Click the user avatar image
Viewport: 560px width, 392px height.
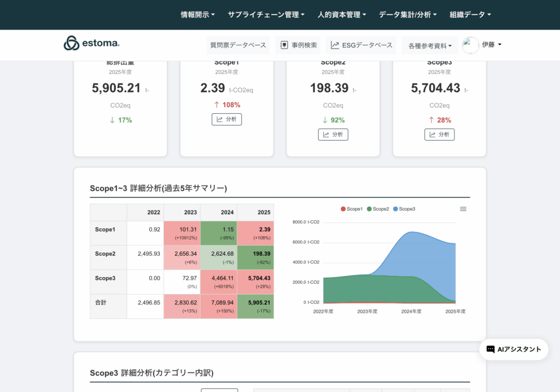tap(470, 45)
